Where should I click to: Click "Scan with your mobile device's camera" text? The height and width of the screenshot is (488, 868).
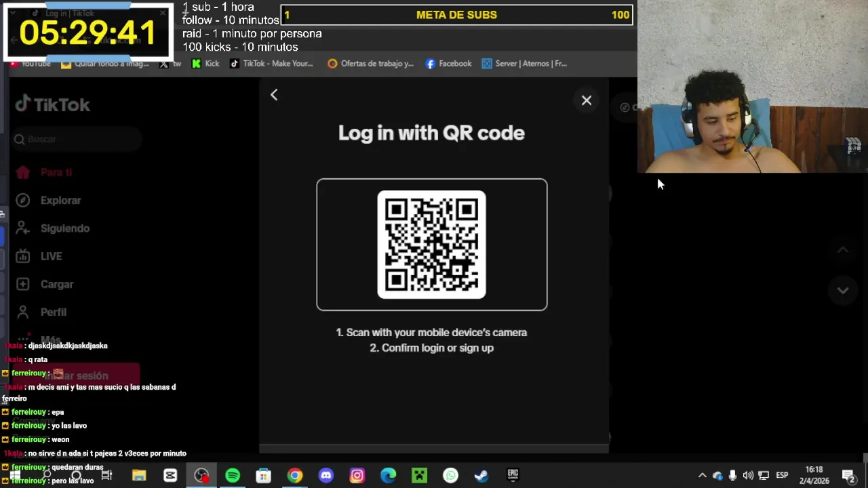click(437, 332)
